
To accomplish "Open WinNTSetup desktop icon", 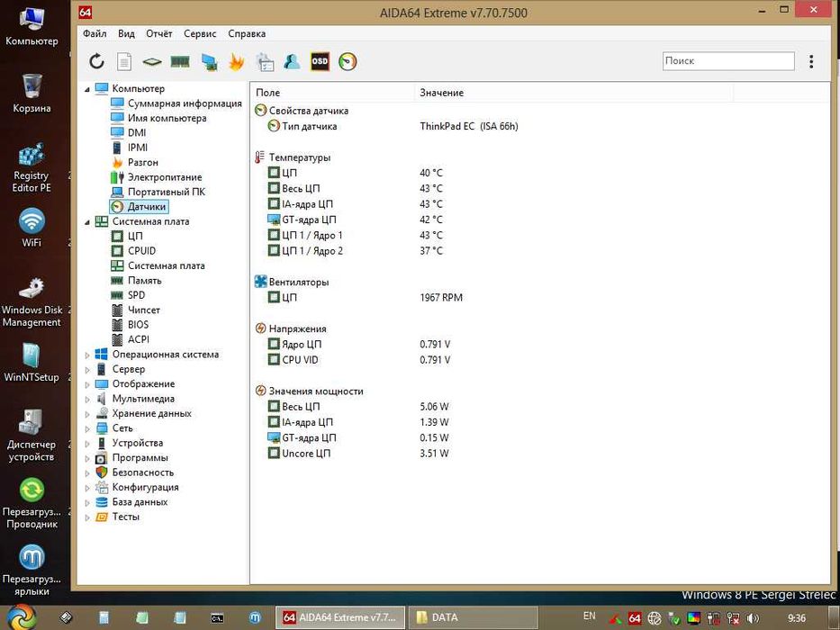I will (x=32, y=363).
